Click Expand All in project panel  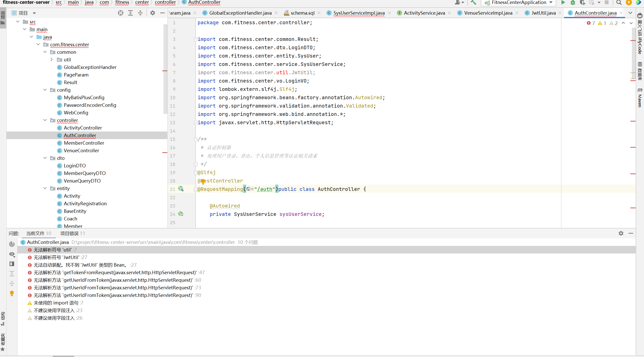point(130,13)
